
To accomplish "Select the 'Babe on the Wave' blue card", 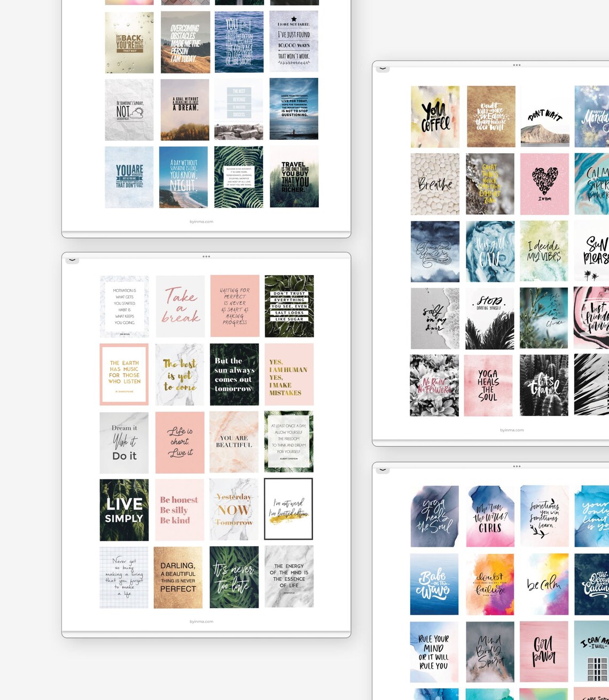I will [x=434, y=583].
